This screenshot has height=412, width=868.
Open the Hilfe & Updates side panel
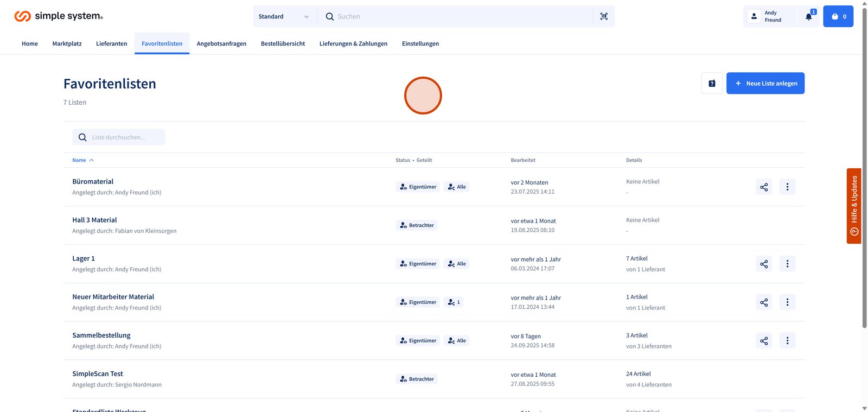tap(854, 206)
